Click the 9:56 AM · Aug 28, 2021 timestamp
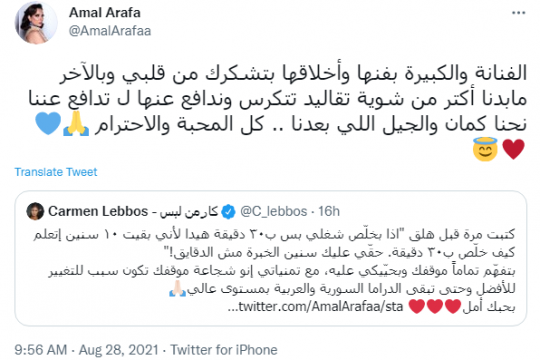 [86, 350]
